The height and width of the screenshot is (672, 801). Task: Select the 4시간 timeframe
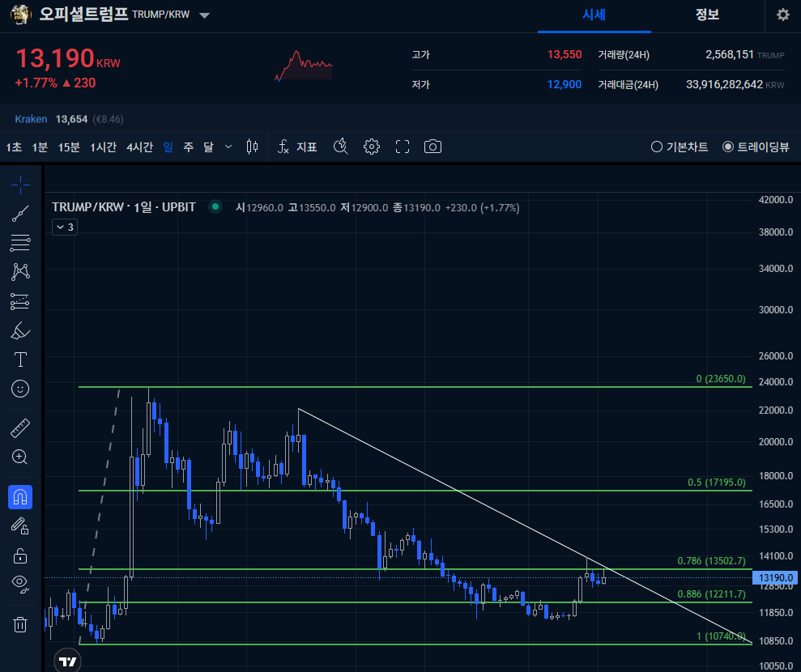pyautogui.click(x=139, y=147)
